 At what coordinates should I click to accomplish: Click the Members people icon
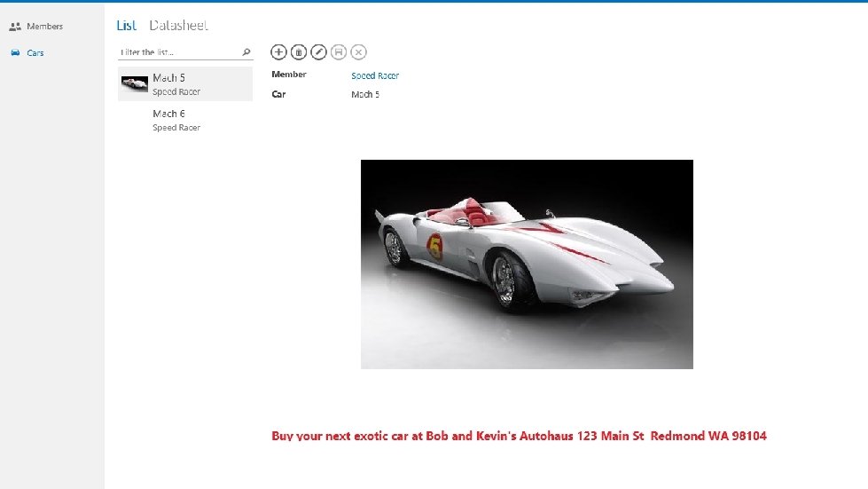coord(15,26)
